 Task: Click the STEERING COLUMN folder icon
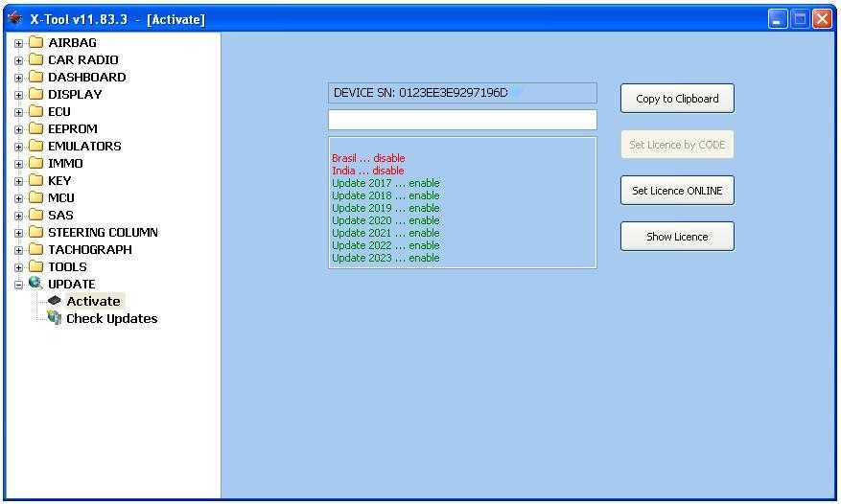tap(35, 232)
